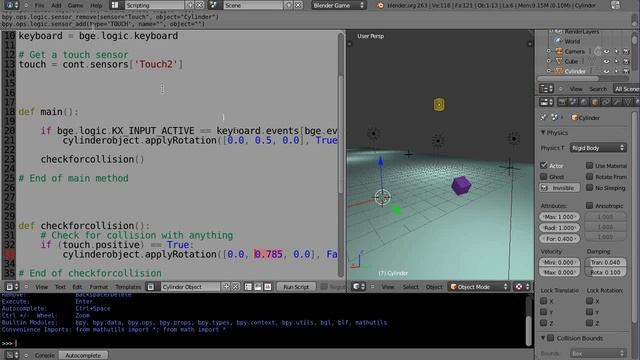The image size is (640, 360).
Task: Expand the Cylinder item in outliner
Action: [x=549, y=71]
